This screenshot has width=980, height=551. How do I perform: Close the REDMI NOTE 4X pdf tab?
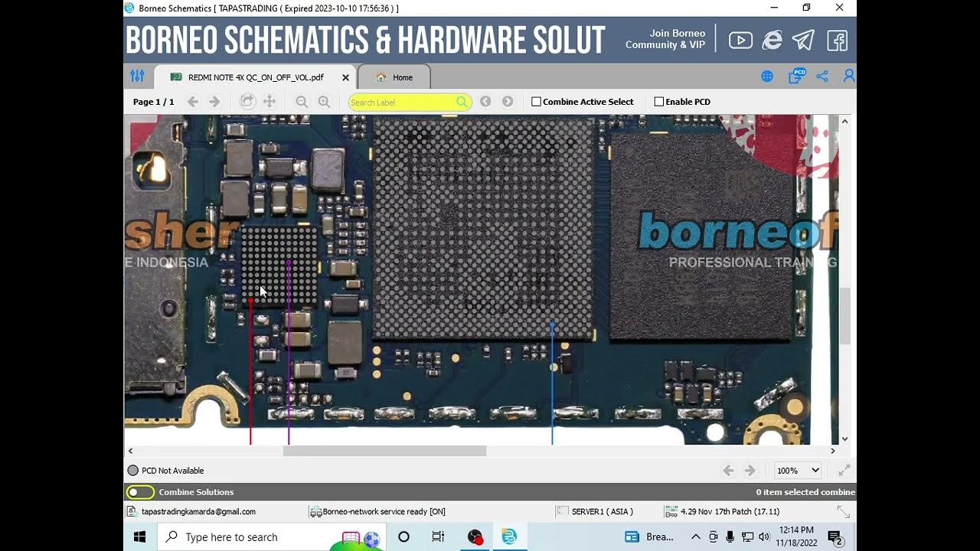(345, 77)
